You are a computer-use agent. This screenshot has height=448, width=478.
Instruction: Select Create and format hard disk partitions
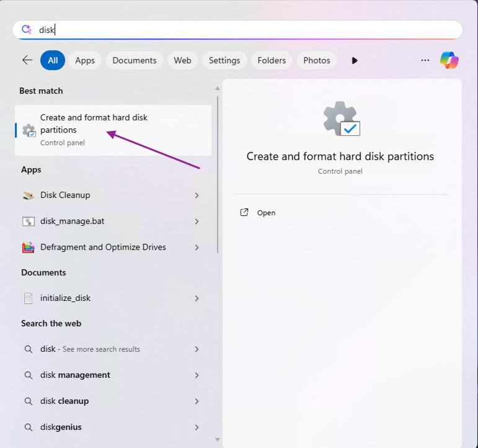113,130
